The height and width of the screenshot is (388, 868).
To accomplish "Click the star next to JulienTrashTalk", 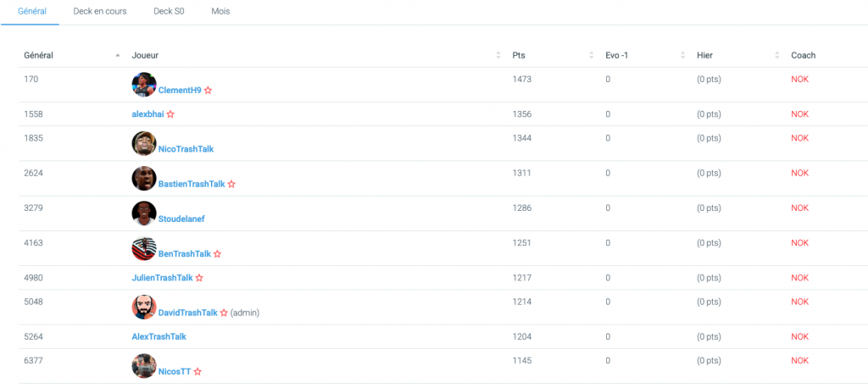I will [199, 278].
